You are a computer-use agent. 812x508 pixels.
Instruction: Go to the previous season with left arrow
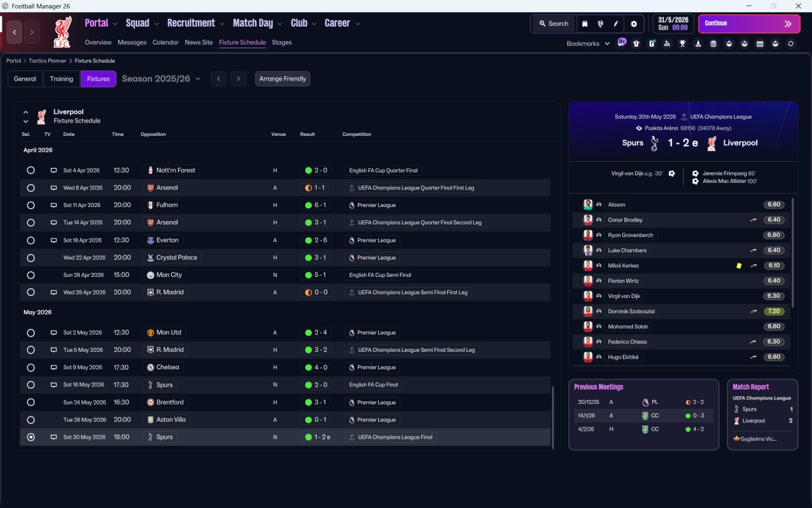218,79
